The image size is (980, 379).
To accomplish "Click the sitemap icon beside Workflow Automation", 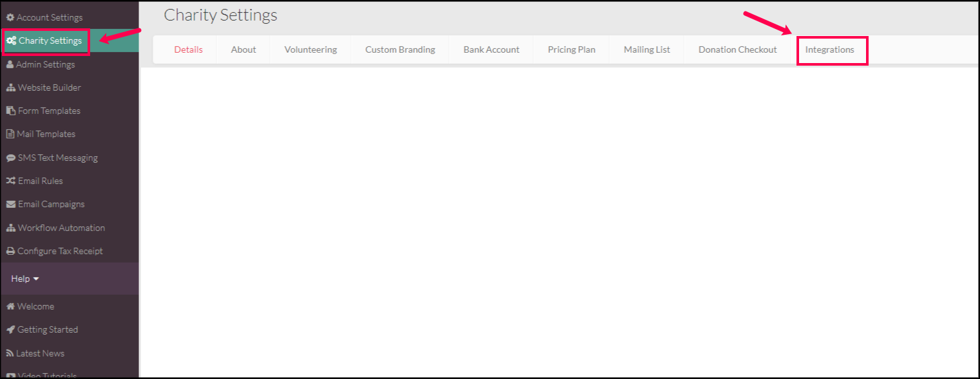I will [11, 228].
